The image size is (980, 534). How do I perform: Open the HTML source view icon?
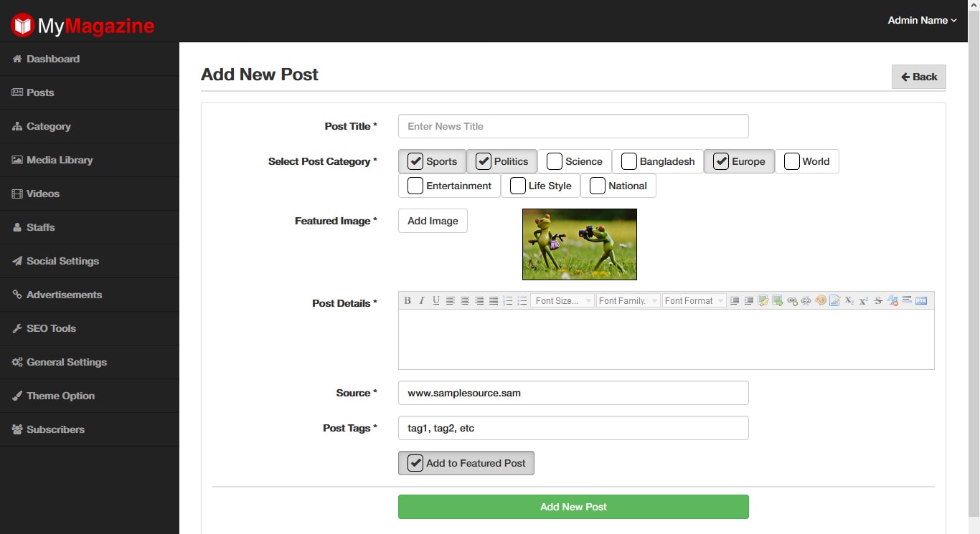(922, 300)
